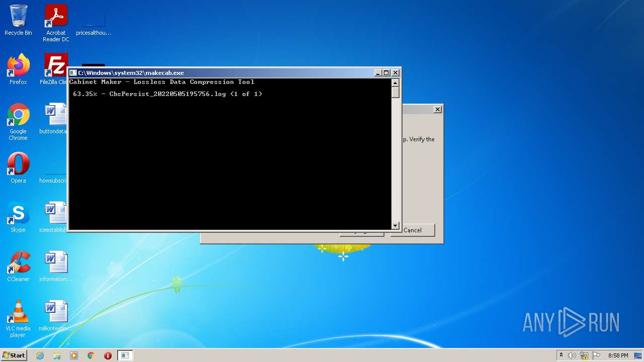
Task: Open the Action Center flag icon
Action: 596,355
